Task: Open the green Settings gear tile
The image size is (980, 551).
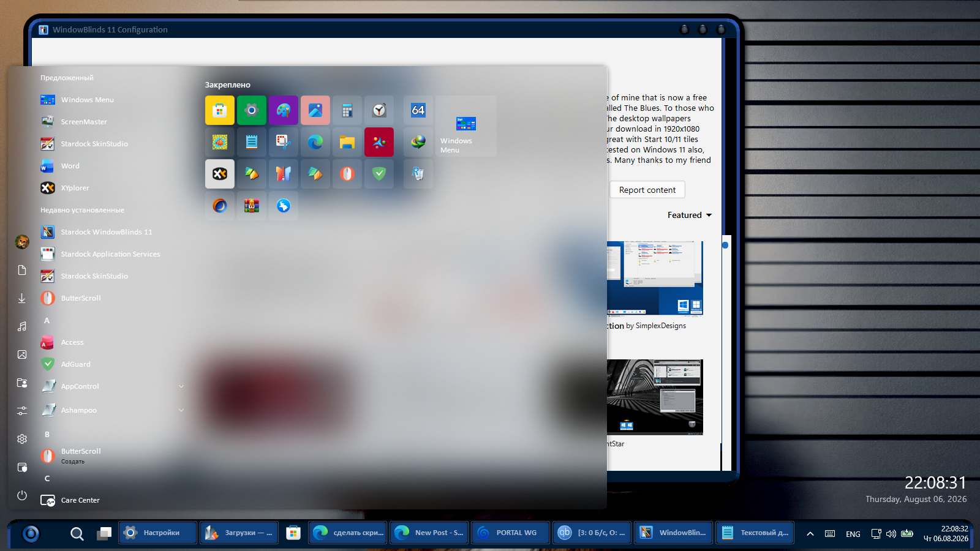Action: point(252,110)
